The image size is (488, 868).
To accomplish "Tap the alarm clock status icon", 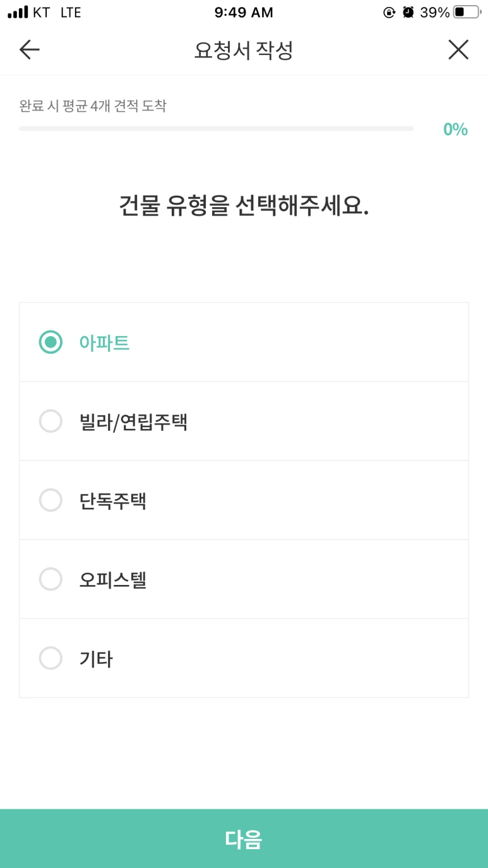I will click(408, 12).
